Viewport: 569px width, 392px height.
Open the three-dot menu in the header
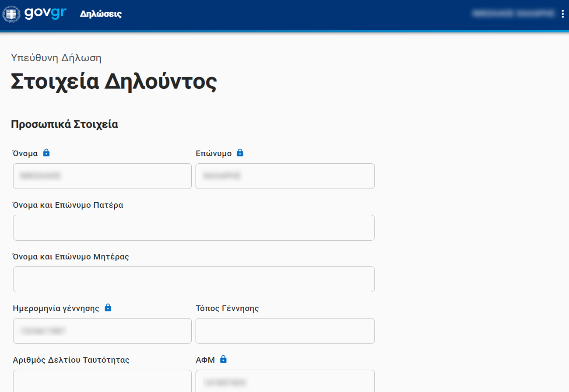coord(563,14)
